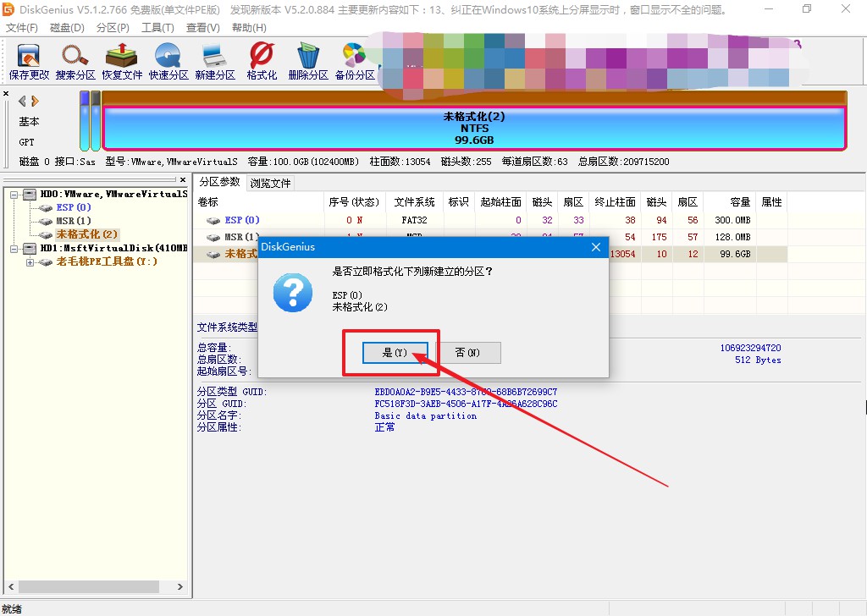867x616 pixels.
Task: Click the Basic data partition name value
Action: 426,416
